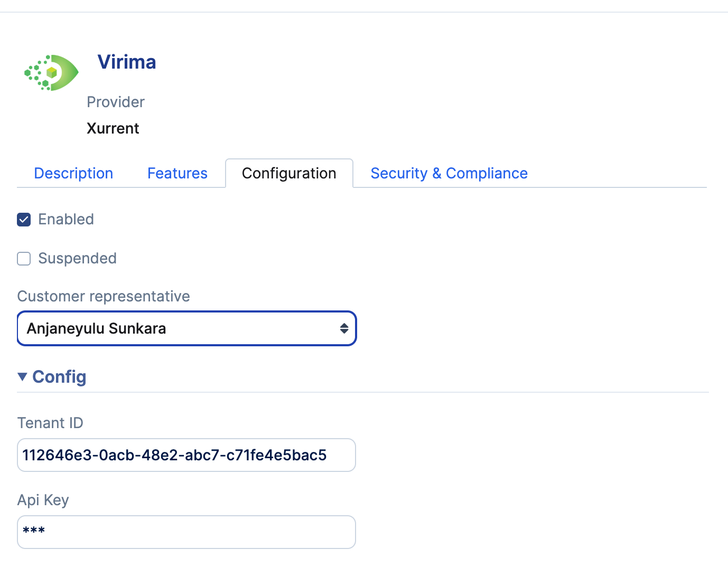Uncheck the Enabled checkbox
The width and height of the screenshot is (728, 568).
pyautogui.click(x=24, y=219)
